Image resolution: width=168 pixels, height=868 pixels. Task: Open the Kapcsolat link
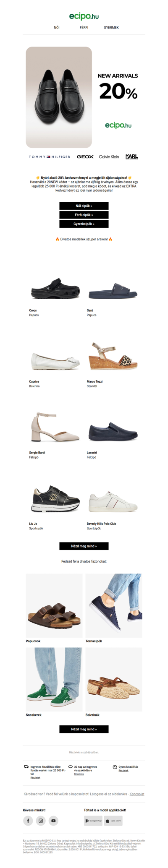(137, 794)
